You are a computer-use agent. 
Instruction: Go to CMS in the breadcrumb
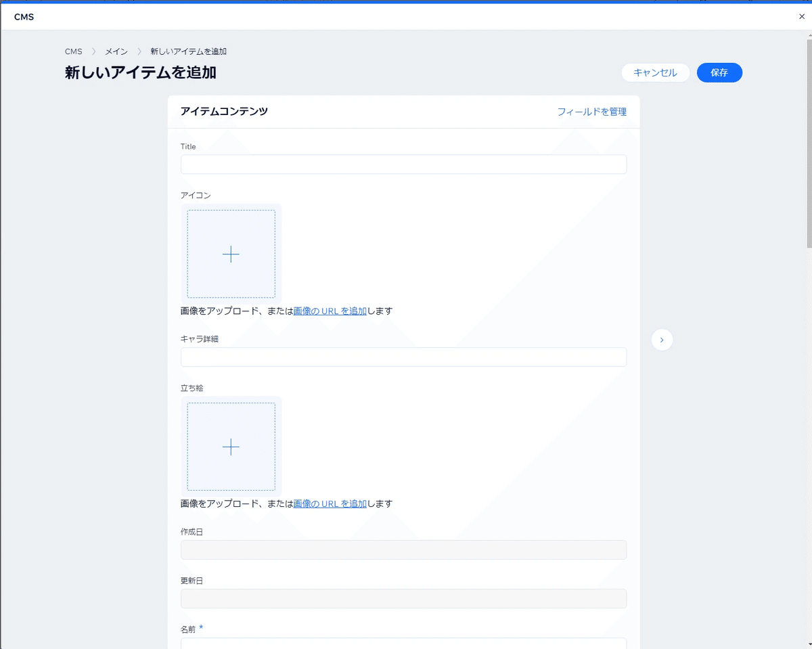click(74, 51)
